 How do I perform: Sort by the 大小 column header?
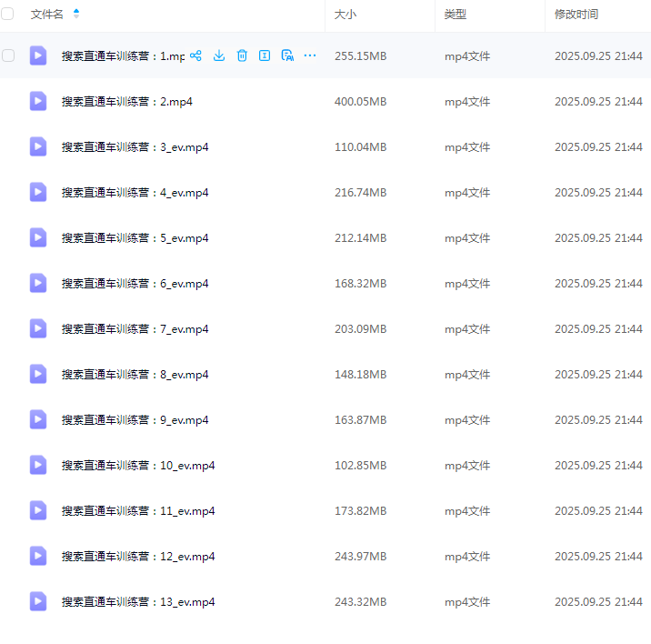coord(346,15)
